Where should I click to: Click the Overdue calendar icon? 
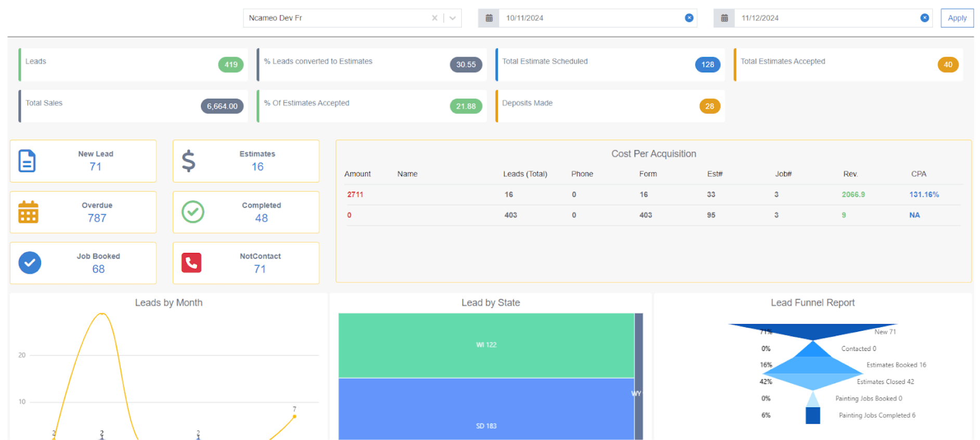tap(28, 212)
